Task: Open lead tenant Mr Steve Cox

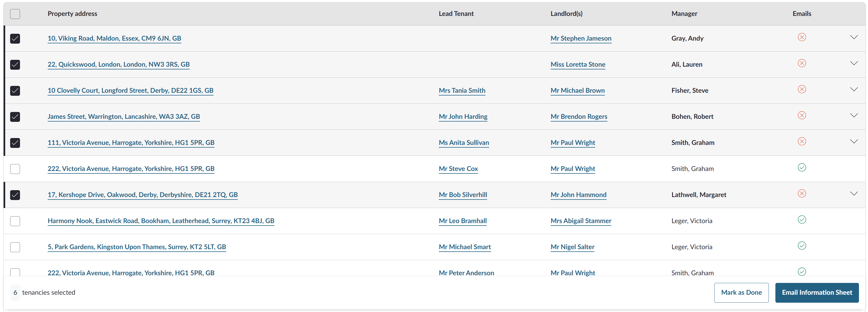Action: [x=458, y=168]
